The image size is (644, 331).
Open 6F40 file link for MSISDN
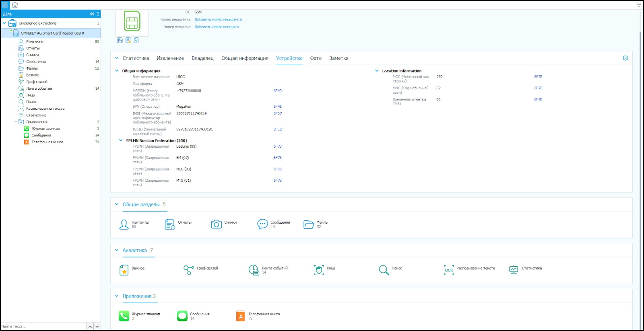pos(277,91)
